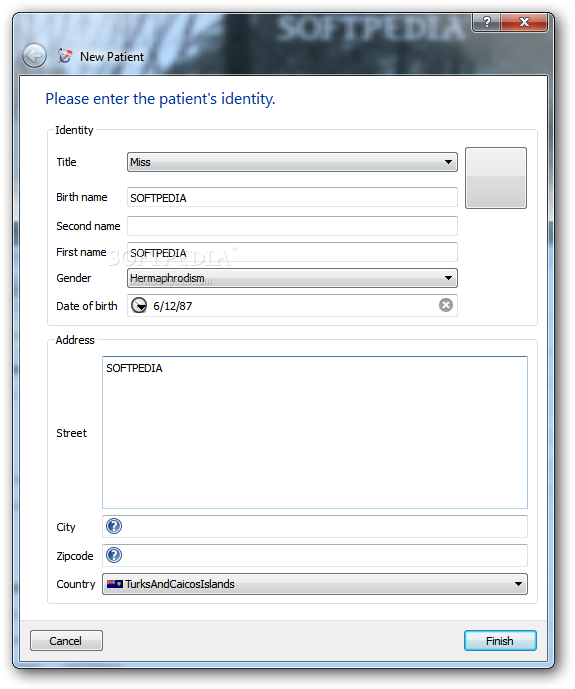Click the Address group label
This screenshot has height=689, width=575.
tap(75, 340)
